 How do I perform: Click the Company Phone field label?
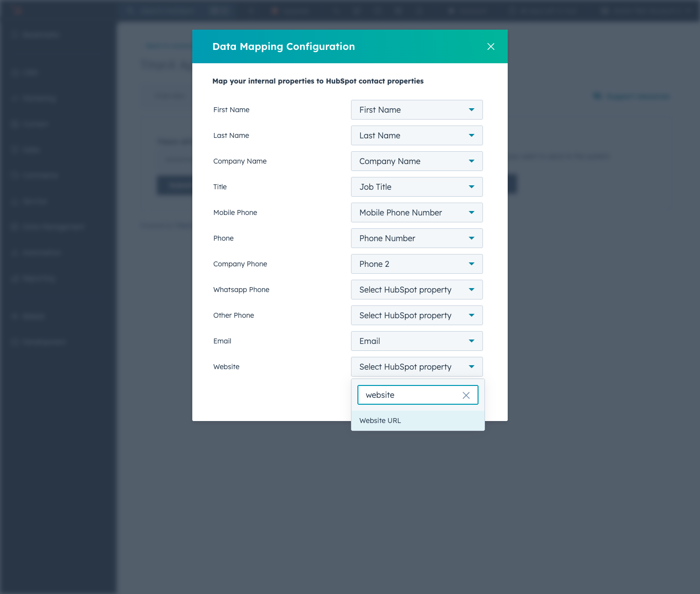tap(240, 264)
